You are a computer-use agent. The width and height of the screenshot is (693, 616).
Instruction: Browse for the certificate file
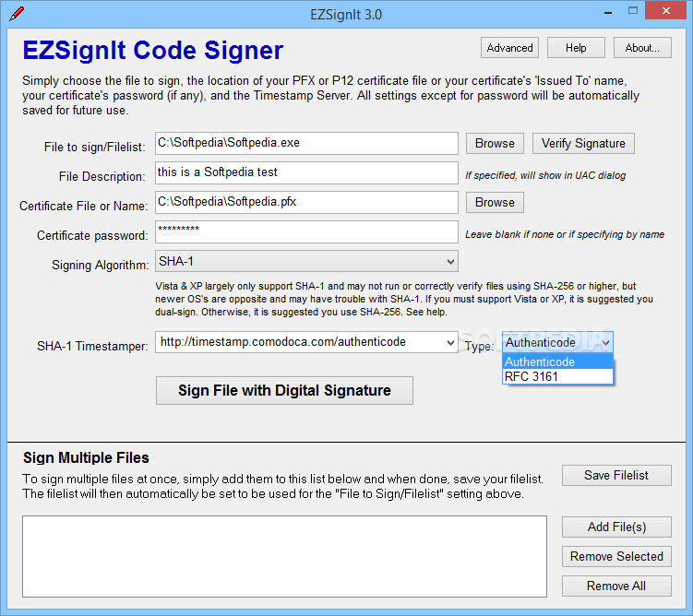[495, 202]
